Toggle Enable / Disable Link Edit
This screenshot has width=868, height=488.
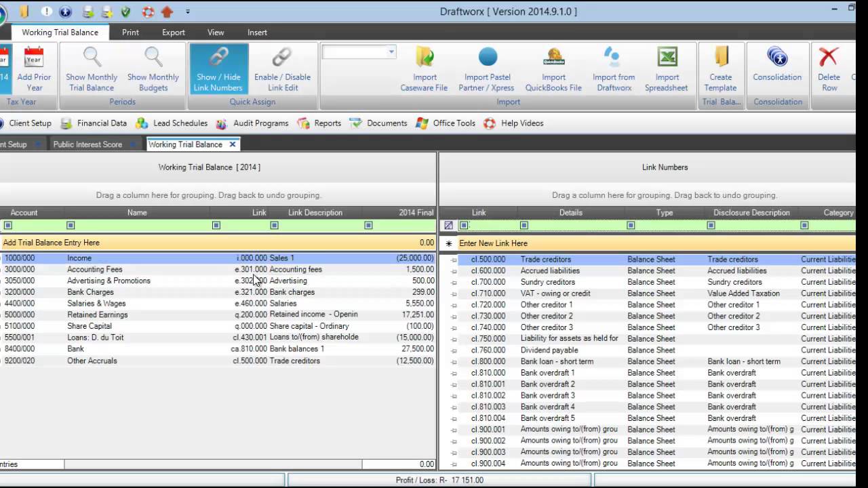pyautogui.click(x=282, y=68)
